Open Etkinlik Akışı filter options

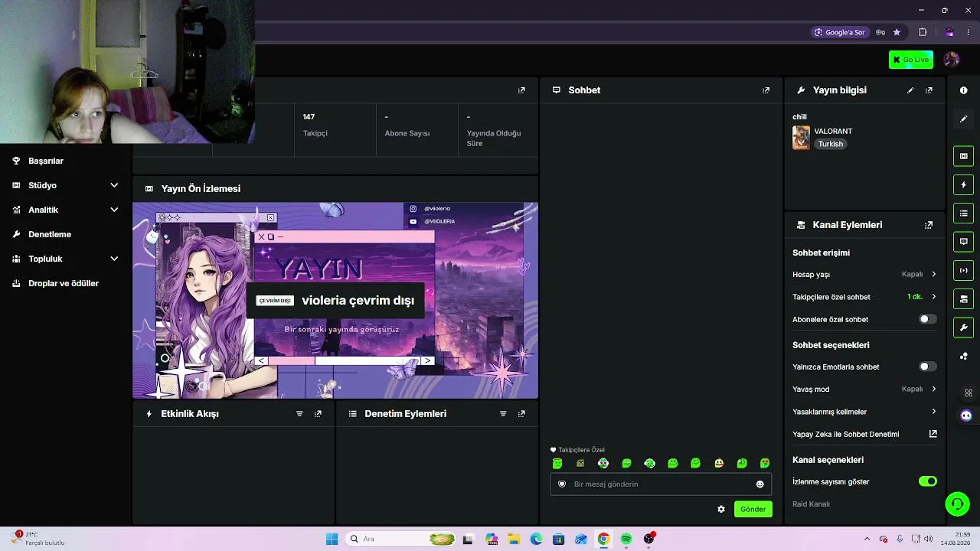tap(299, 414)
